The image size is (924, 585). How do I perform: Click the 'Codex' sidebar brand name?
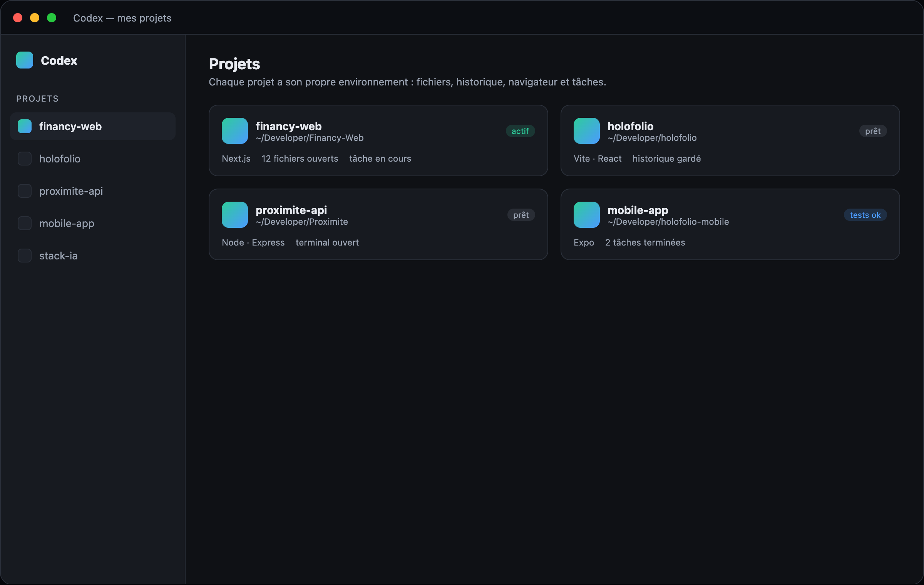[x=59, y=60]
